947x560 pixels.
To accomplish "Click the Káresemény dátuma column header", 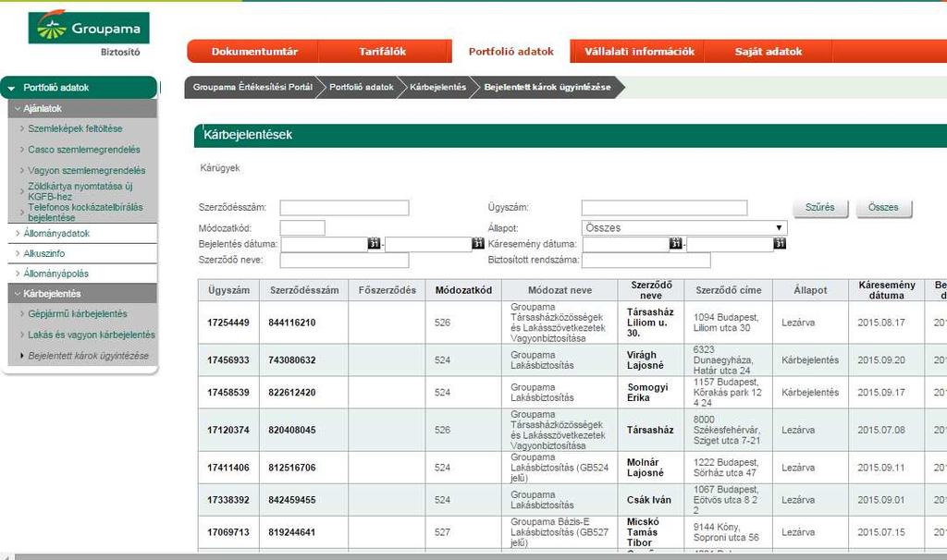I will 887,290.
